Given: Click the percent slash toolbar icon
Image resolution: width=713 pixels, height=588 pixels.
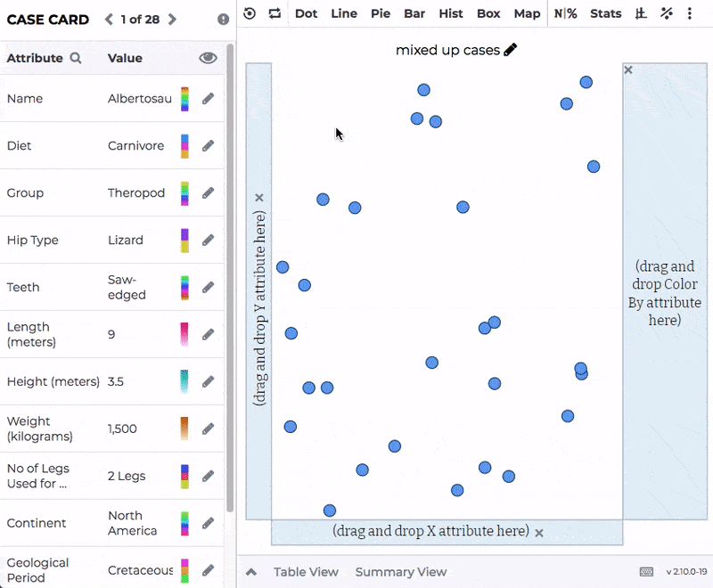Looking at the screenshot, I should [x=666, y=13].
